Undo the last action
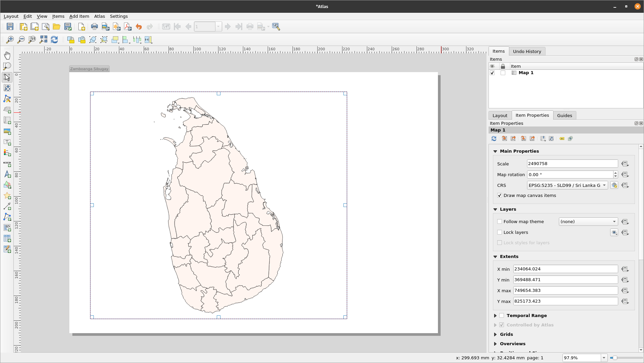This screenshot has height=363, width=644. point(139,27)
